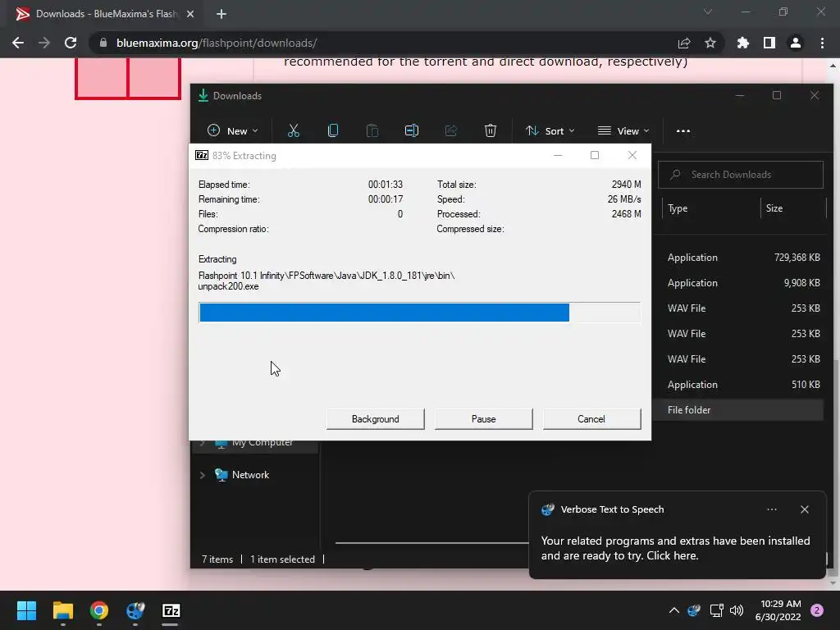Viewport: 840px width, 630px height.
Task: Click the Search Downloads field
Action: (741, 175)
